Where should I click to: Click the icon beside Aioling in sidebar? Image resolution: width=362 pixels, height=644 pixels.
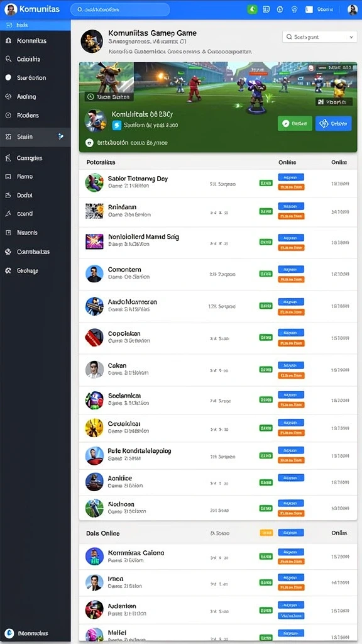click(8, 96)
